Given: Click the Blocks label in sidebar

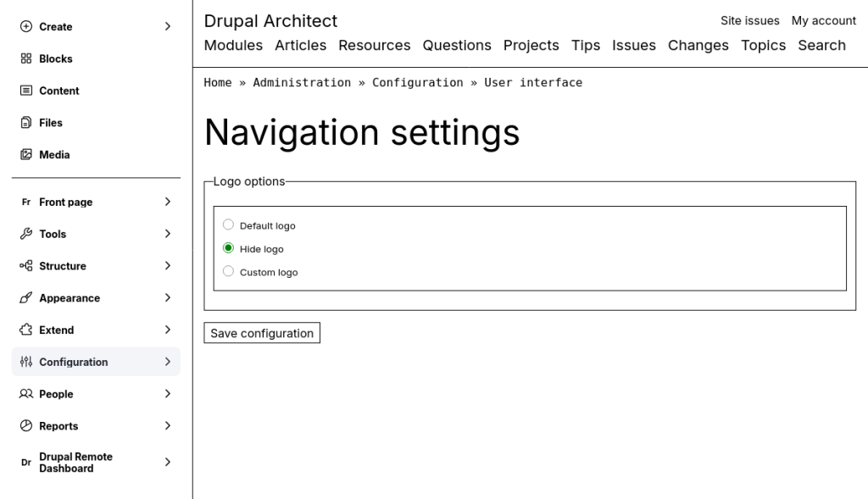Looking at the screenshot, I should pyautogui.click(x=55, y=58).
